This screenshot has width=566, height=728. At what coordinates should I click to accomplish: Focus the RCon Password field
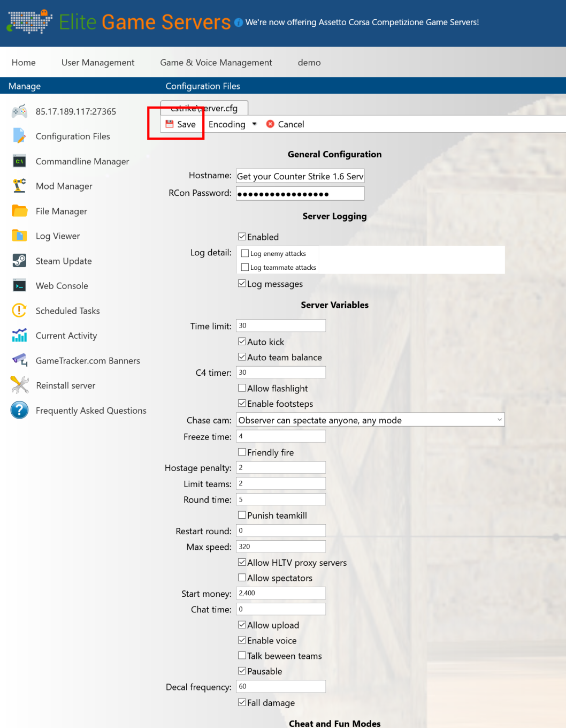[300, 193]
